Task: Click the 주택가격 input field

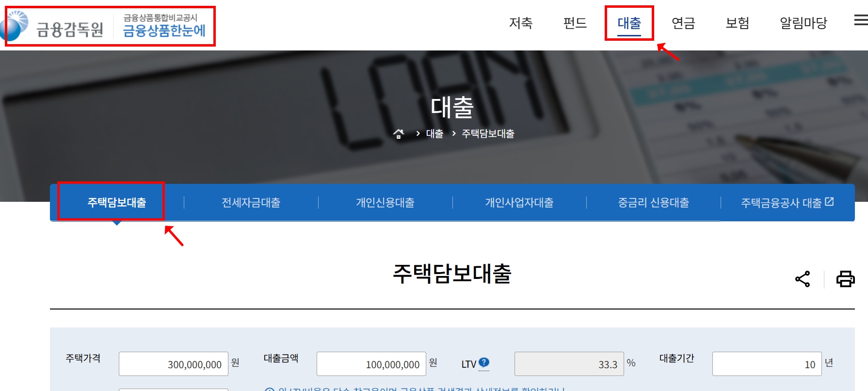Action: click(174, 364)
